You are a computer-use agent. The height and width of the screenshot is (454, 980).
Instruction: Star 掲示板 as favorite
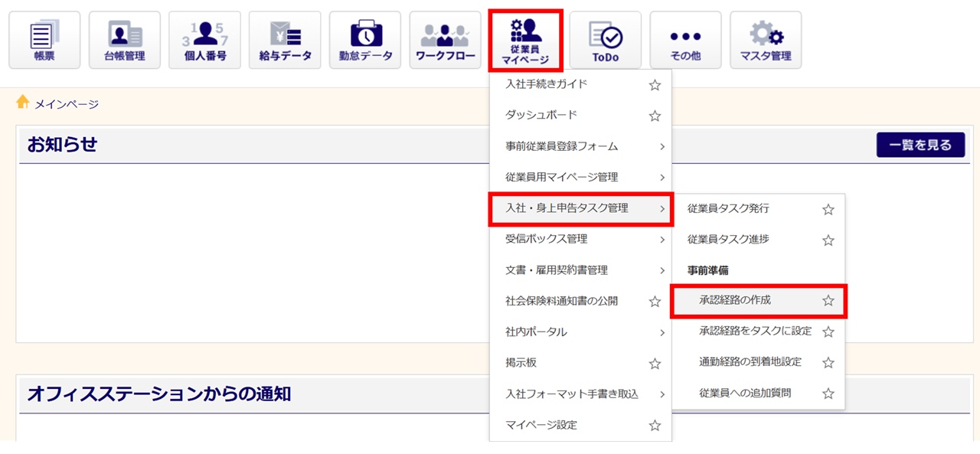pos(655,364)
